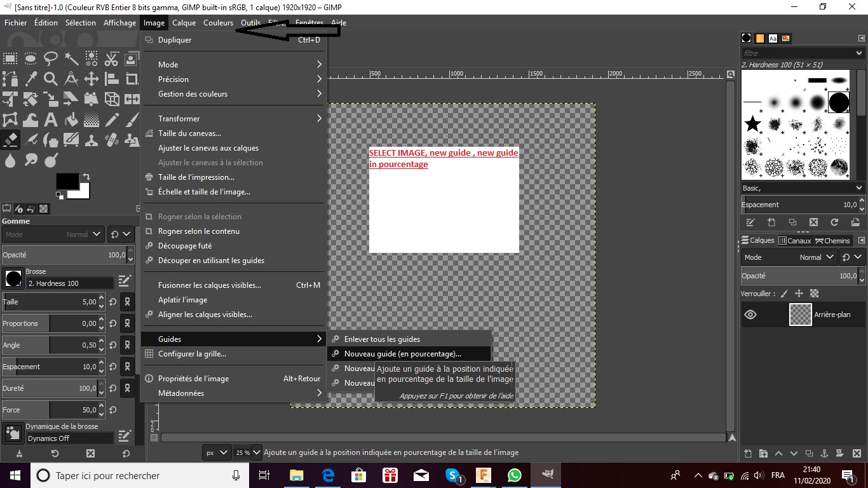The image size is (868, 488).
Task: Select the Move tool
Action: pos(92,79)
